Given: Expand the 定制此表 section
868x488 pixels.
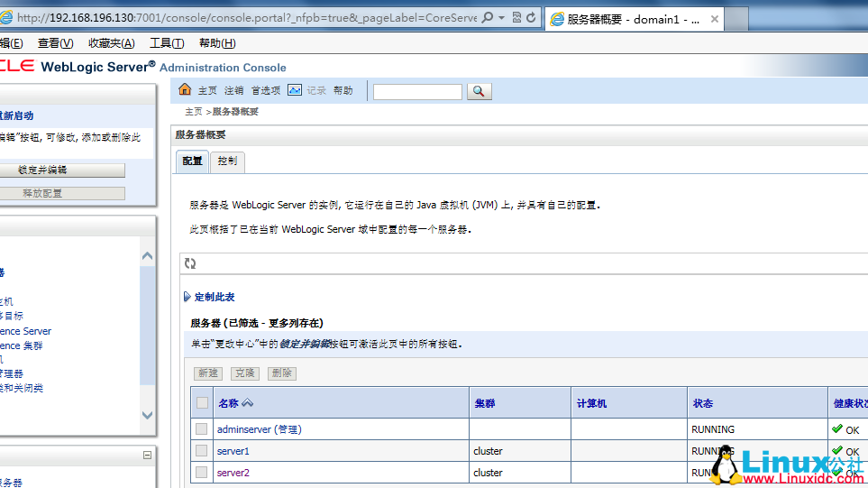Looking at the screenshot, I should click(187, 297).
